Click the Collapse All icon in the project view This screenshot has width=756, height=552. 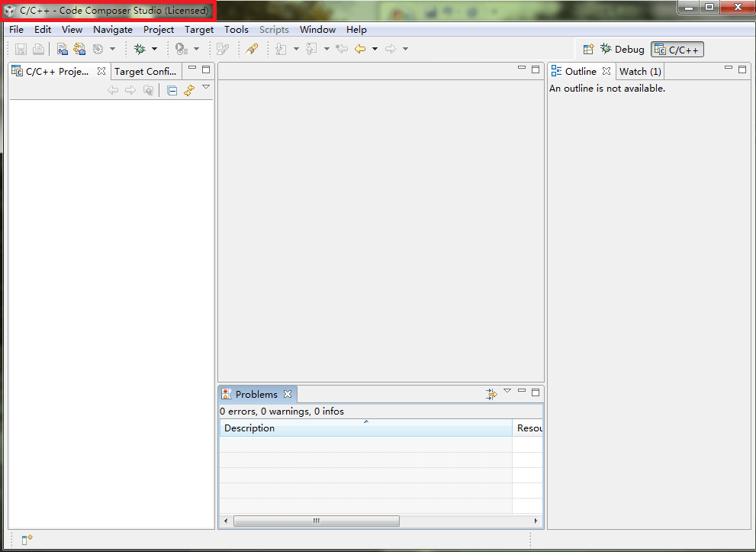(x=172, y=91)
